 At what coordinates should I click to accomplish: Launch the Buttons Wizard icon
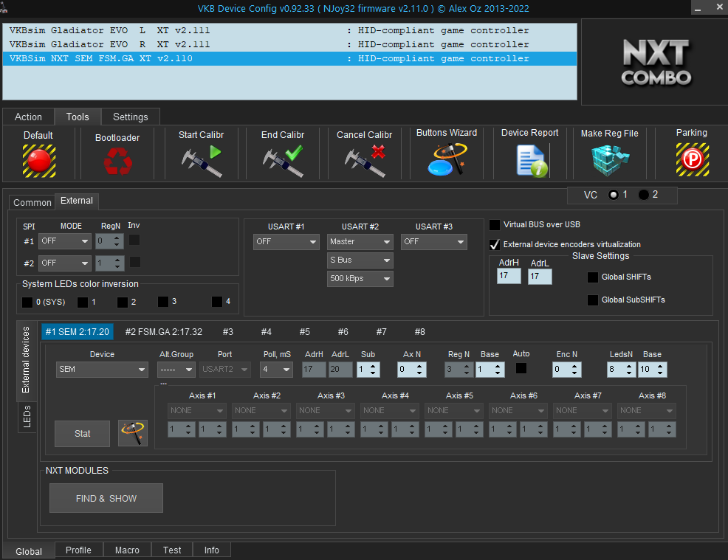[x=447, y=159]
